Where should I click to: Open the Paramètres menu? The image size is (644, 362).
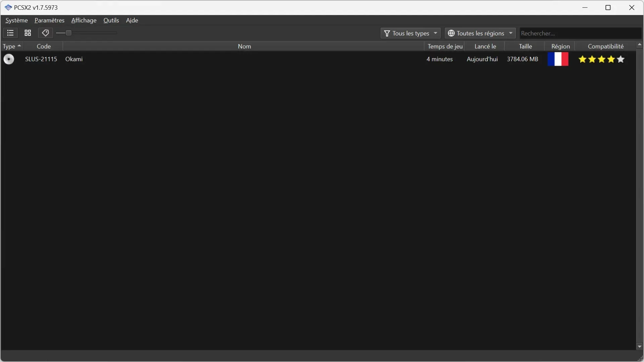tap(49, 20)
